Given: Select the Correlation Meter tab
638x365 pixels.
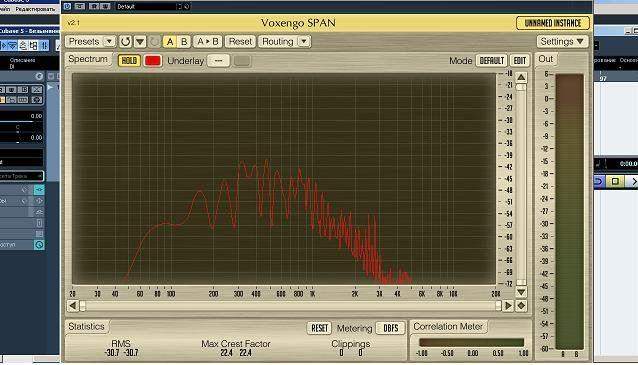Looking at the screenshot, I should coord(448,326).
